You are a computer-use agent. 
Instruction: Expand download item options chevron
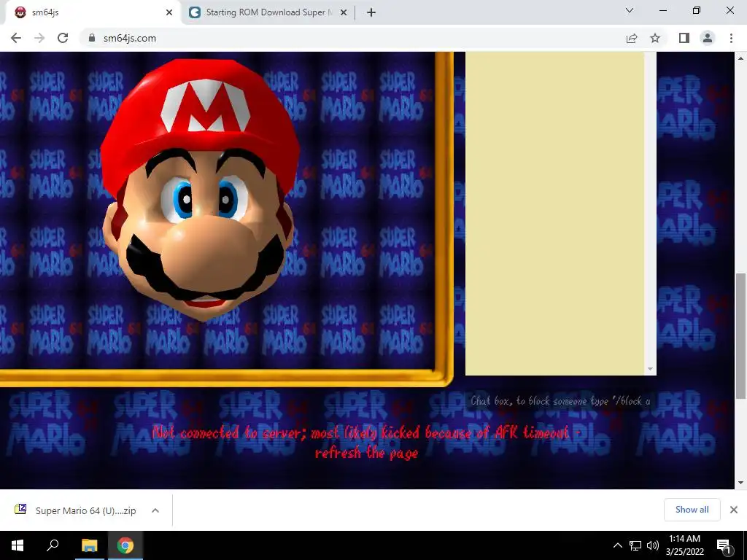155,510
